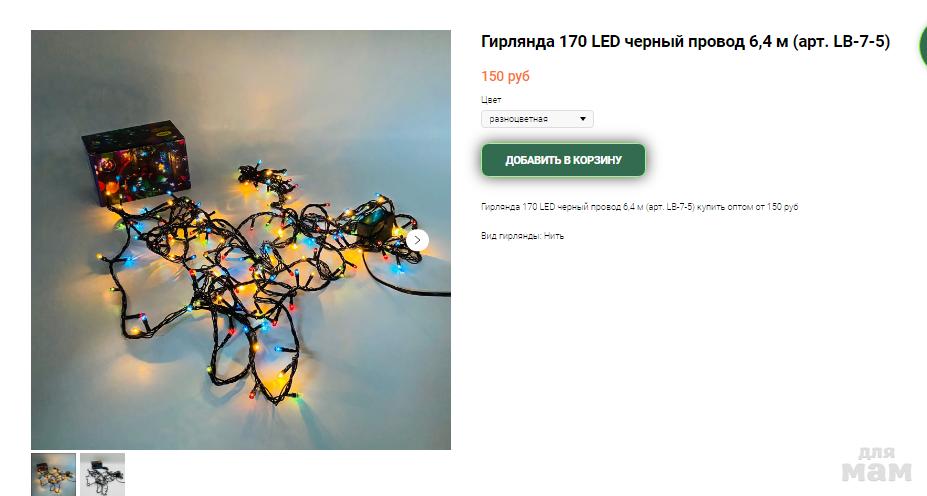Select the second thumbnail with the unlit garland

tap(102, 475)
